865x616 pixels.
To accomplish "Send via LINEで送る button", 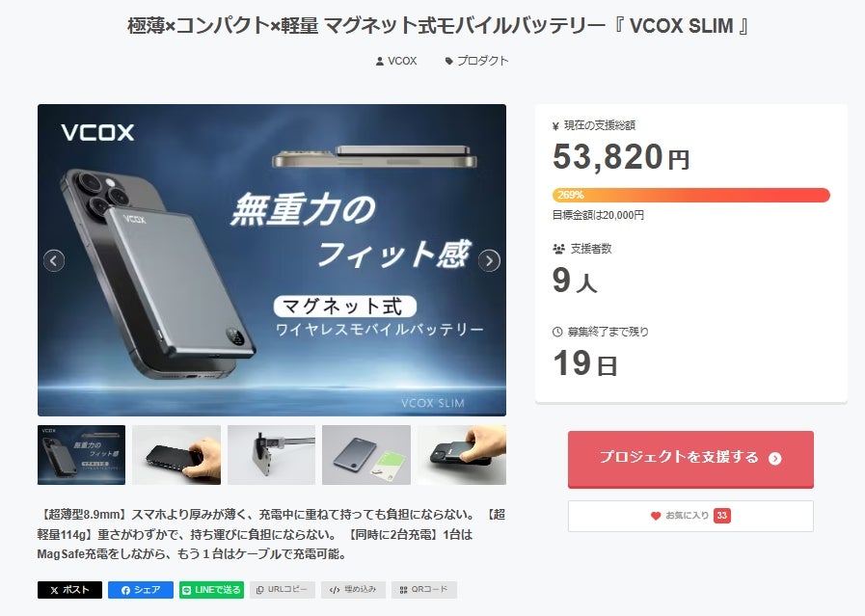I will click(x=212, y=590).
